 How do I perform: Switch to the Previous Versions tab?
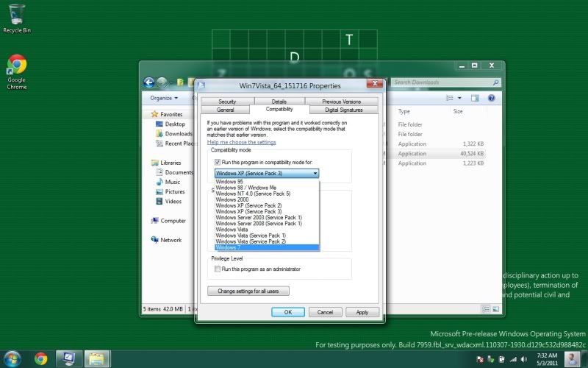coord(342,102)
